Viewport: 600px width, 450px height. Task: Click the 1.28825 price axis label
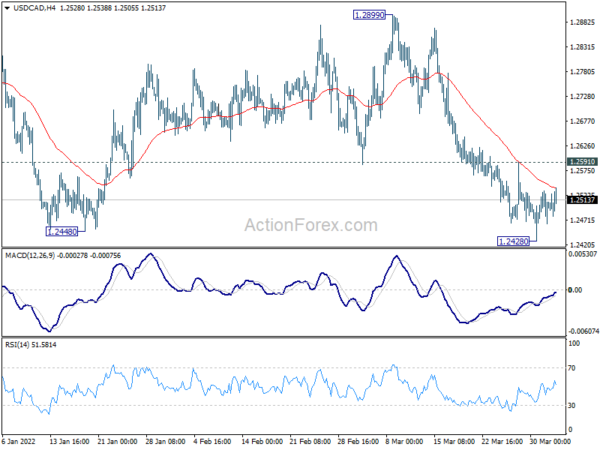(582, 23)
